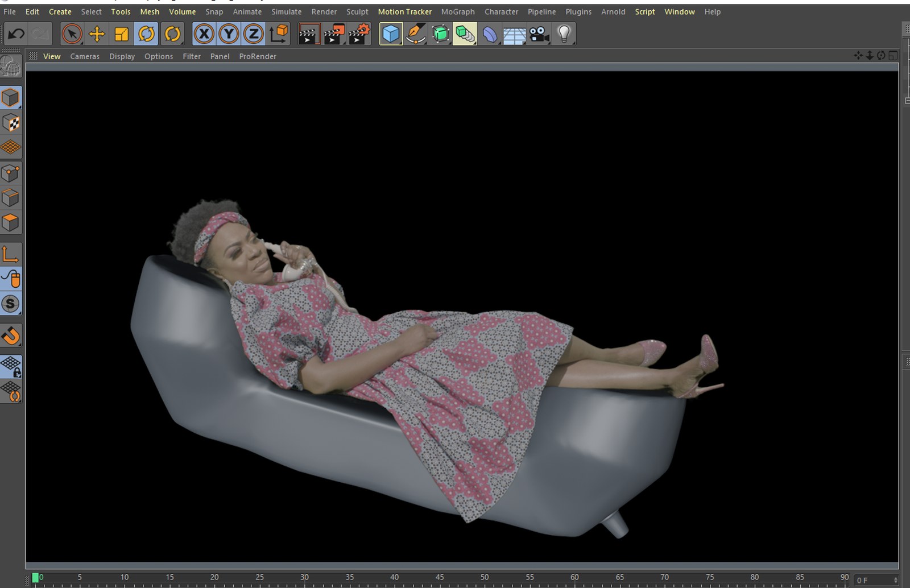Open the viewport View menu
This screenshot has width=910, height=588.
52,56
